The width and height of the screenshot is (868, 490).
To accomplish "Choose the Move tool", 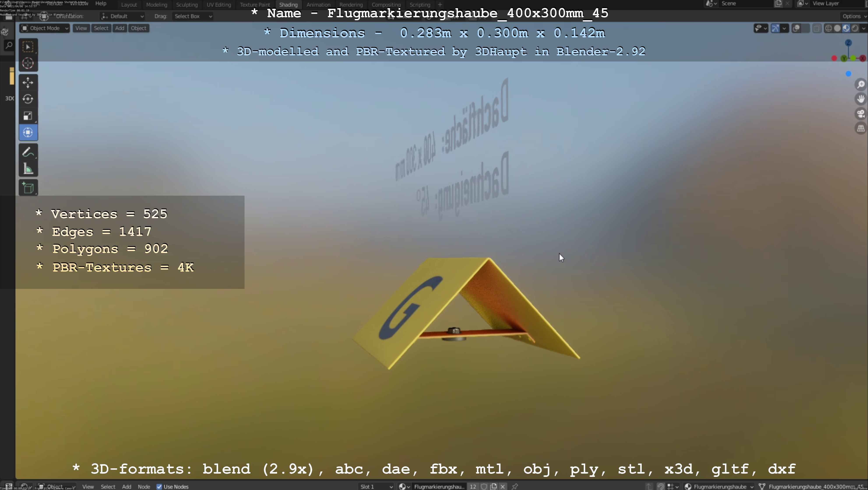I will coord(28,83).
